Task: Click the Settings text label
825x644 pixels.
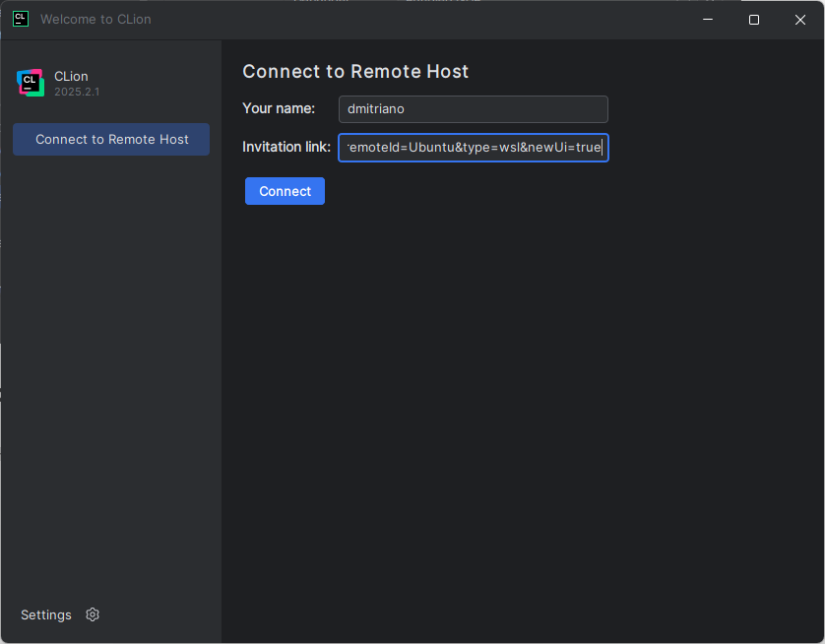Action: pos(45,614)
